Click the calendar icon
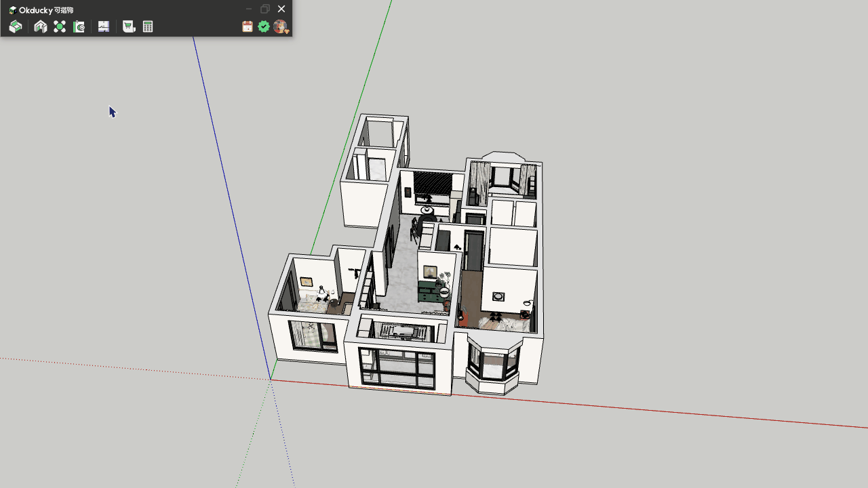The image size is (868, 488). tap(248, 26)
